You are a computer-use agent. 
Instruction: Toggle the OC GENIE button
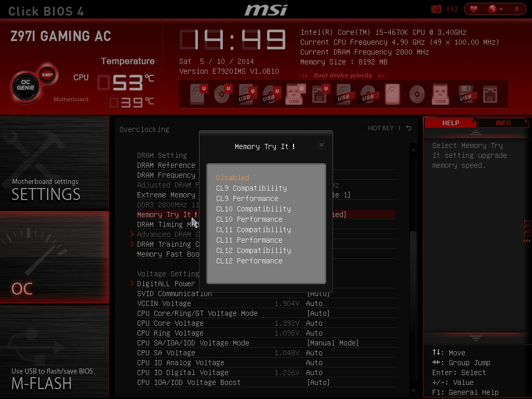pos(25,85)
